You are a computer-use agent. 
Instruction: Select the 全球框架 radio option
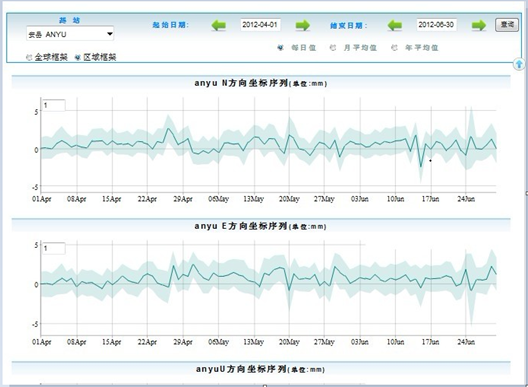click(29, 58)
